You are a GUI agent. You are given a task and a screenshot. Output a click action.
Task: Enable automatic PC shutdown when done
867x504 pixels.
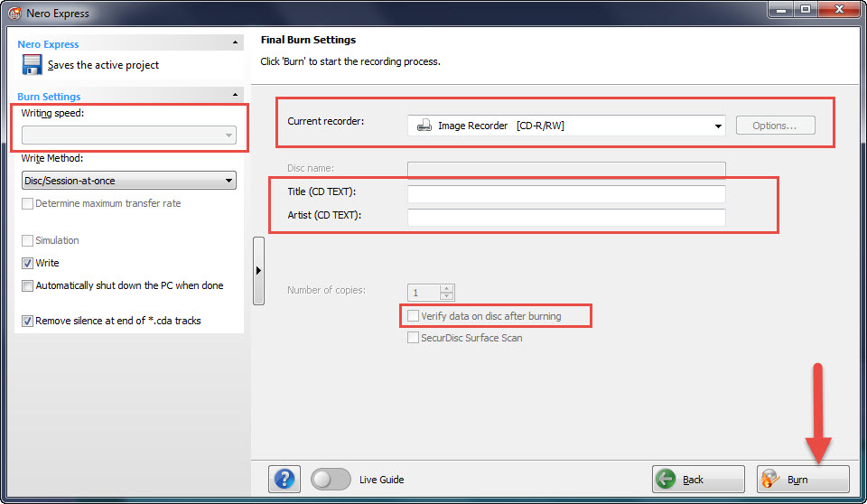point(27,286)
